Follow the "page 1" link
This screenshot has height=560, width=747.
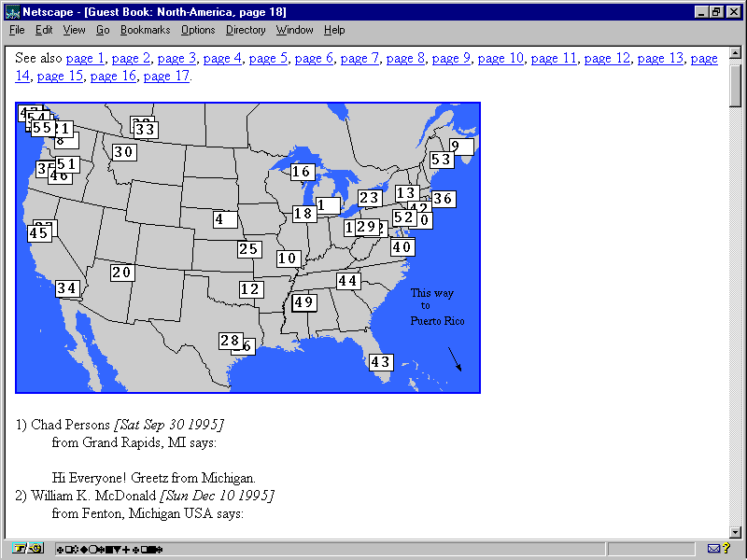[x=85, y=59]
